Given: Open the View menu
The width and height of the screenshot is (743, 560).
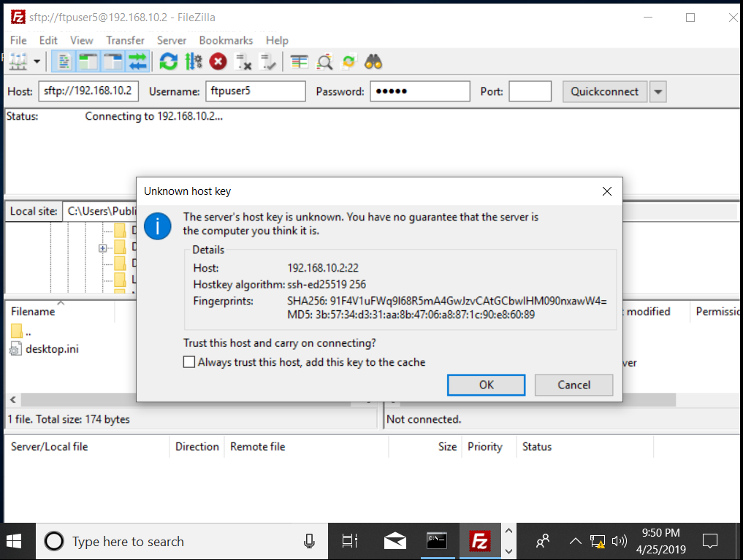Looking at the screenshot, I should [82, 40].
